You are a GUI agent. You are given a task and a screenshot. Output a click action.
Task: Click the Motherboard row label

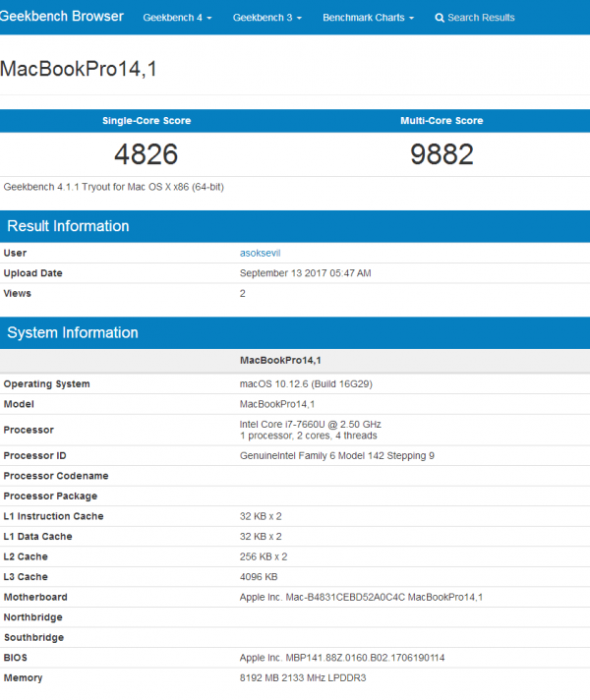pos(35,598)
